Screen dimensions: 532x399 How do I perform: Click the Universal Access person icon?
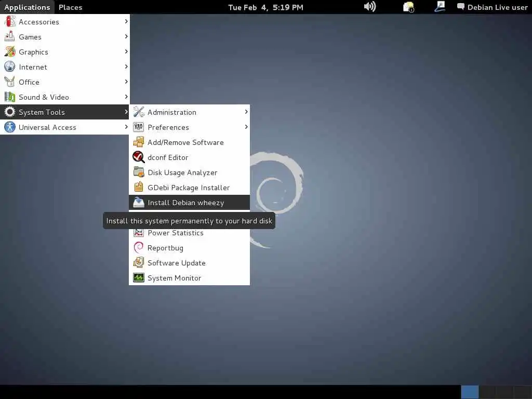click(x=10, y=127)
